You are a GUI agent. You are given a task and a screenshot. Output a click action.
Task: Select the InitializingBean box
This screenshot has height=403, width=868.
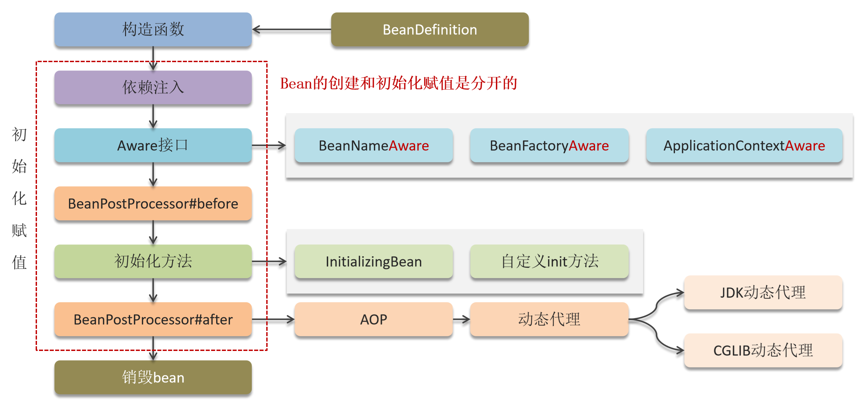[x=374, y=261]
